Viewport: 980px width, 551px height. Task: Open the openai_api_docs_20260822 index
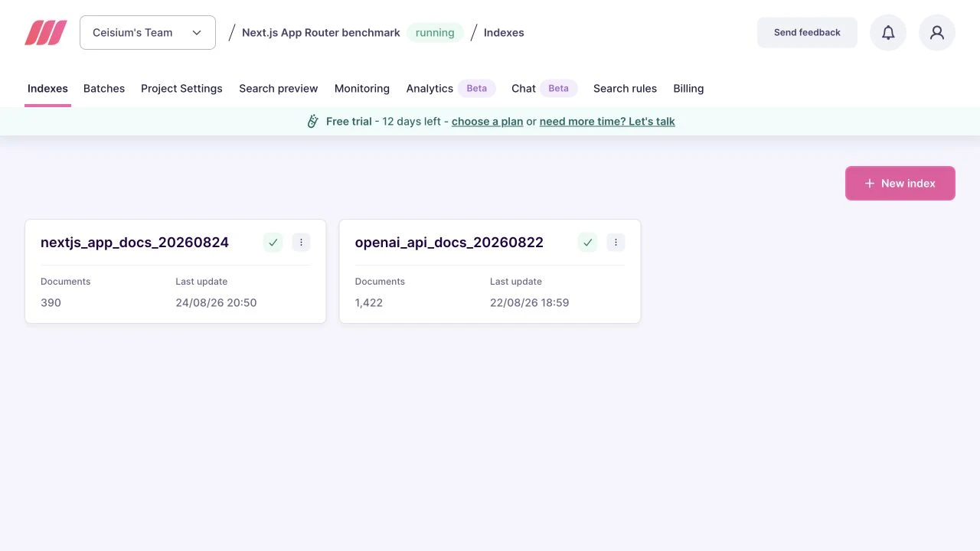click(449, 243)
